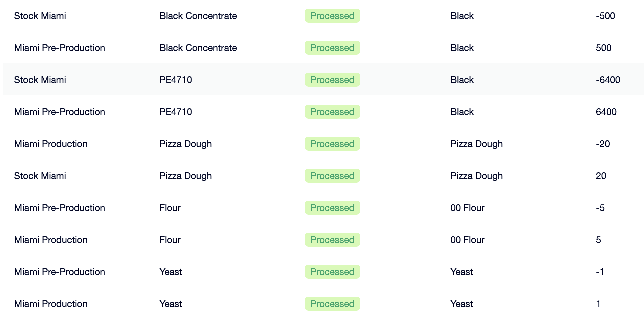Click the -500 quantity value

605,16
